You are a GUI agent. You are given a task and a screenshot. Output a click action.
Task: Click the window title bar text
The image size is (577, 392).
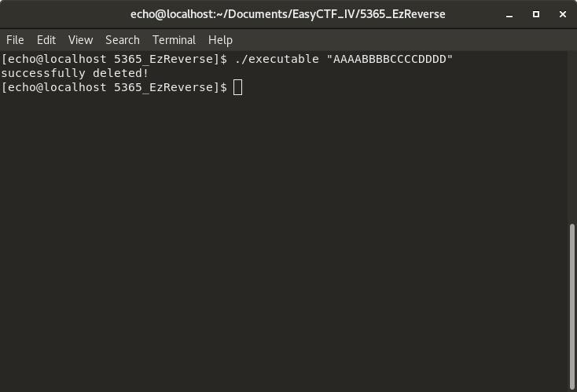tap(288, 14)
